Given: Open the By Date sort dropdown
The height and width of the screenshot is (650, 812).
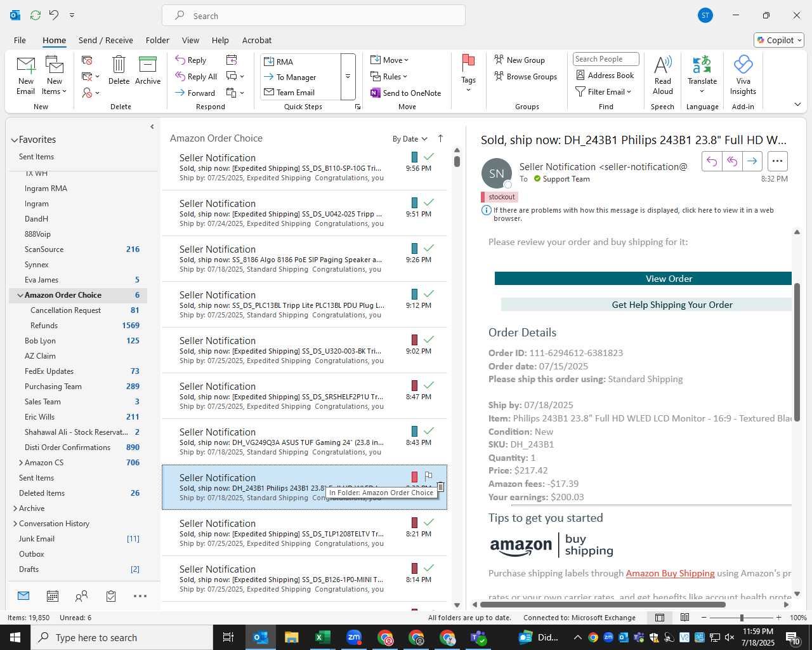Looking at the screenshot, I should 410,139.
